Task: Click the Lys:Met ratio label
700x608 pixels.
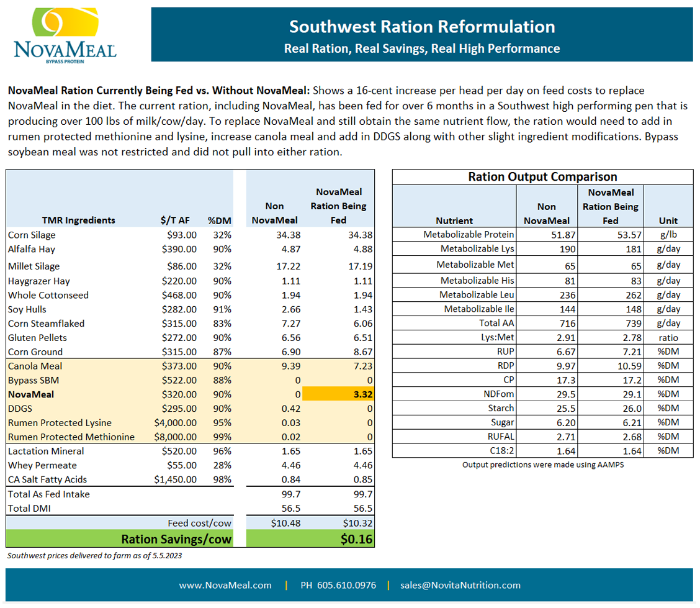Action: pos(497,337)
